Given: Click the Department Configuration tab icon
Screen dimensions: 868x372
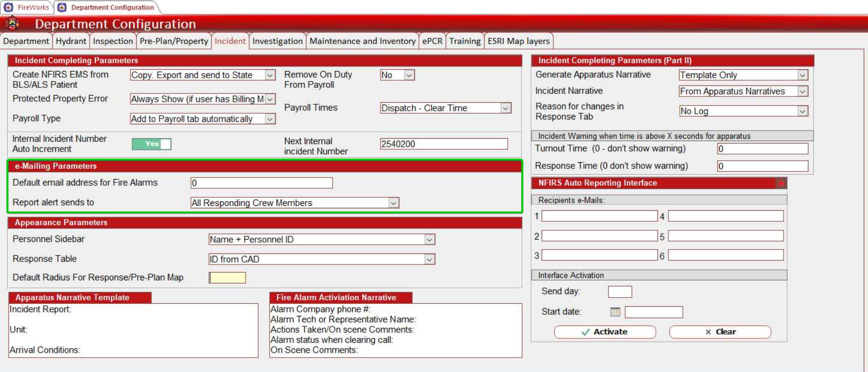Looking at the screenshot, I should pyautogui.click(x=62, y=7).
